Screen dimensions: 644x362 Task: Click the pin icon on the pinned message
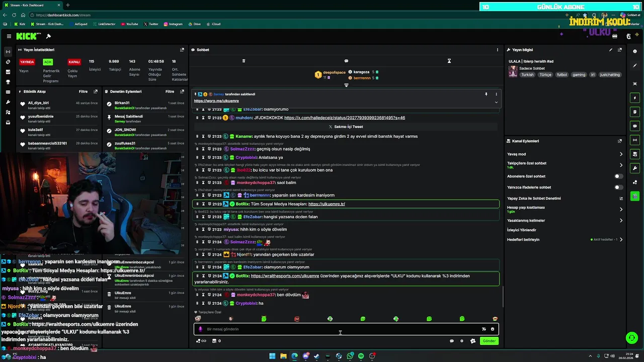click(486, 94)
